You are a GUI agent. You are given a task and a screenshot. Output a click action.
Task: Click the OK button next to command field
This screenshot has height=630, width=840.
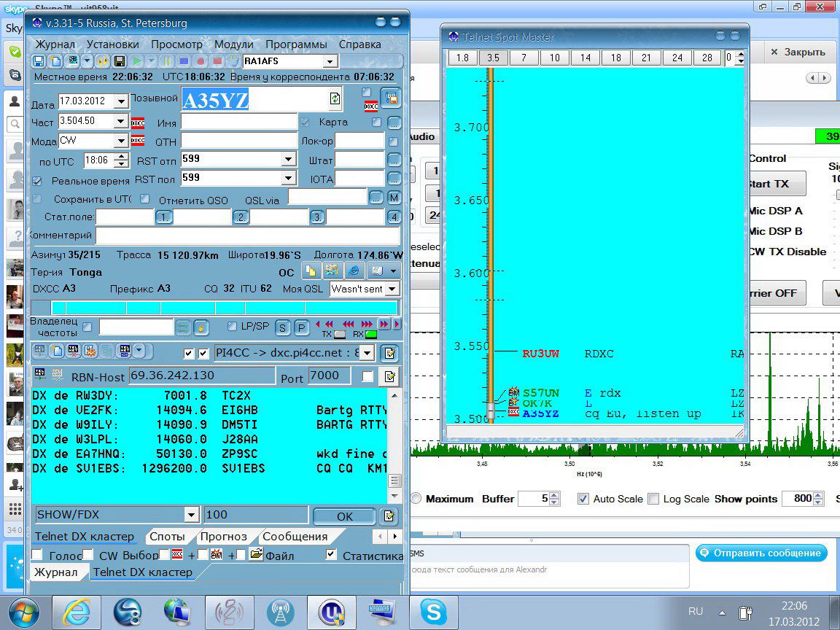click(x=344, y=516)
